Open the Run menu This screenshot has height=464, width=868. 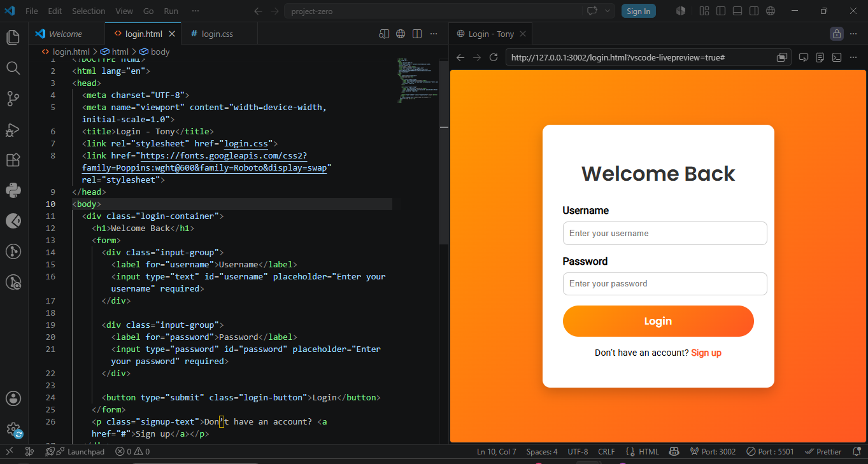[171, 11]
